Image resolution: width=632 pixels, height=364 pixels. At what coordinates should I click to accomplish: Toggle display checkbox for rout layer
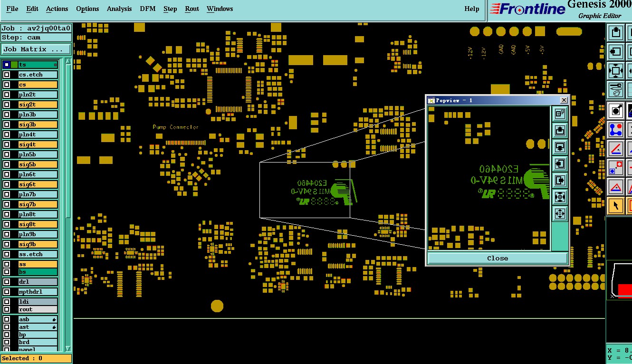[x=7, y=309]
